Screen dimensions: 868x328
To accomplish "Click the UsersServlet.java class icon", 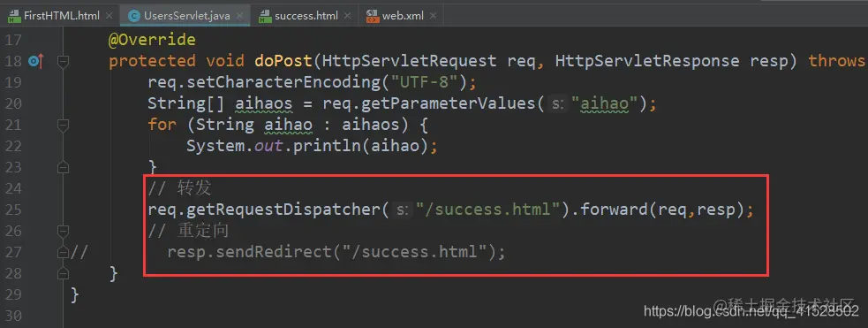I will (x=133, y=16).
